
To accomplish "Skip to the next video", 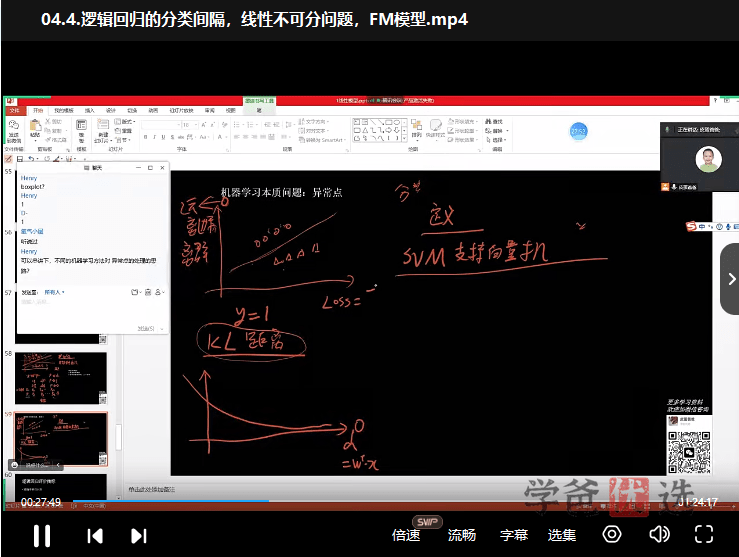I will (139, 536).
